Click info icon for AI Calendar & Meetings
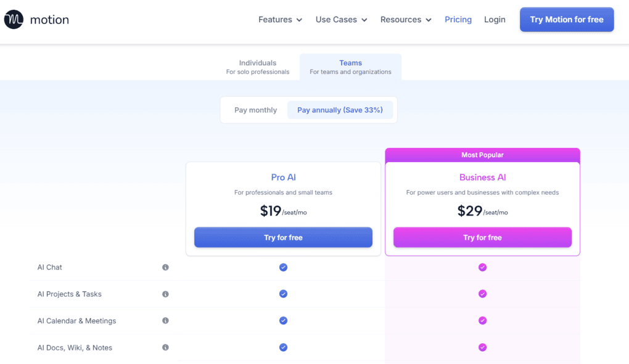 [165, 320]
